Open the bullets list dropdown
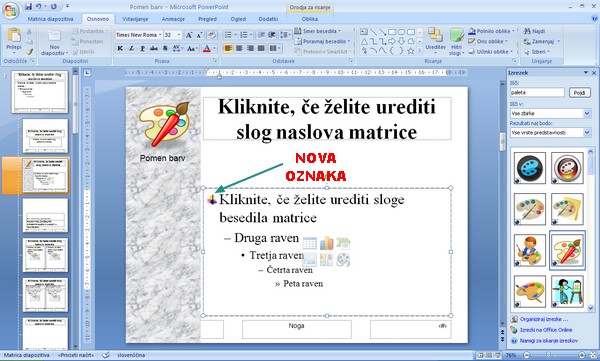Image resolution: width=600 pixels, height=361 pixels. pyautogui.click(x=235, y=35)
